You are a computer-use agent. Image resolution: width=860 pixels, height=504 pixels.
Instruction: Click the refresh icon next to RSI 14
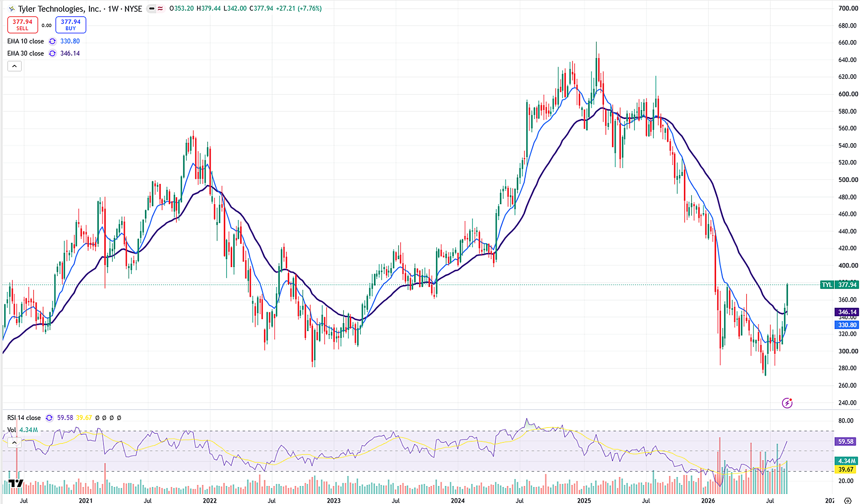(x=49, y=418)
